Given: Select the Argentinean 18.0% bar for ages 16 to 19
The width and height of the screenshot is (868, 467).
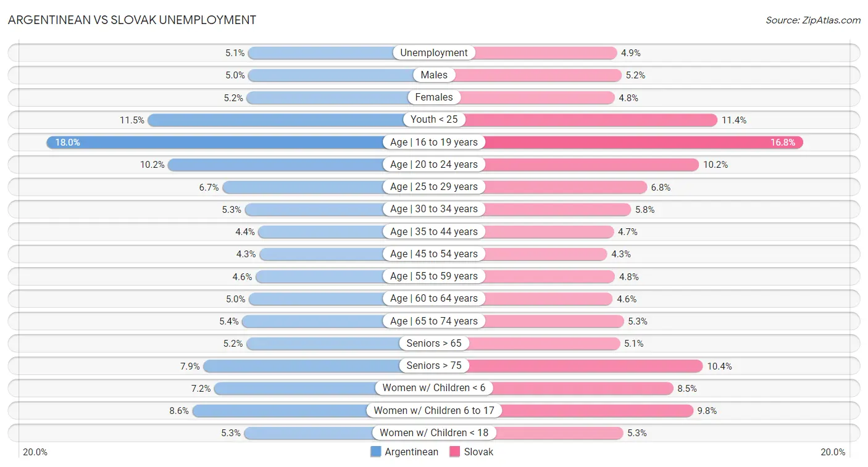Looking at the screenshot, I should click(215, 143).
